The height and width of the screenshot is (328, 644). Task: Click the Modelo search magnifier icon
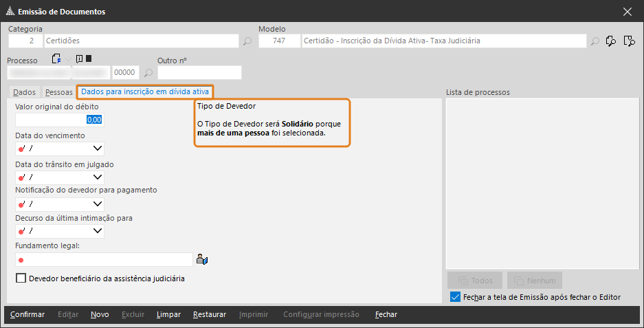tap(595, 41)
